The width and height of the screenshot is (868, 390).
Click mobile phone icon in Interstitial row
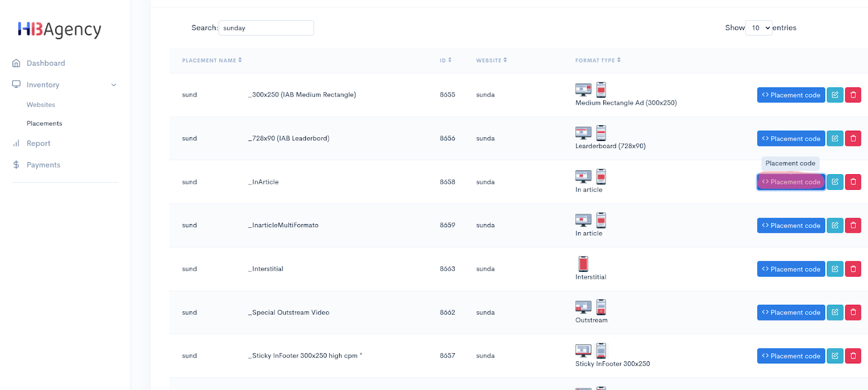coord(583,264)
